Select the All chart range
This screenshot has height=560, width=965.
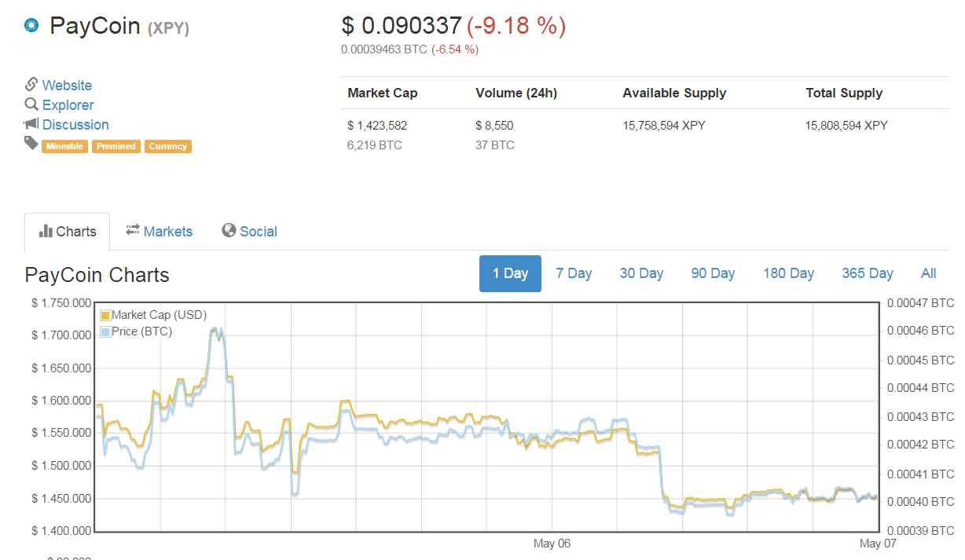[x=928, y=273]
